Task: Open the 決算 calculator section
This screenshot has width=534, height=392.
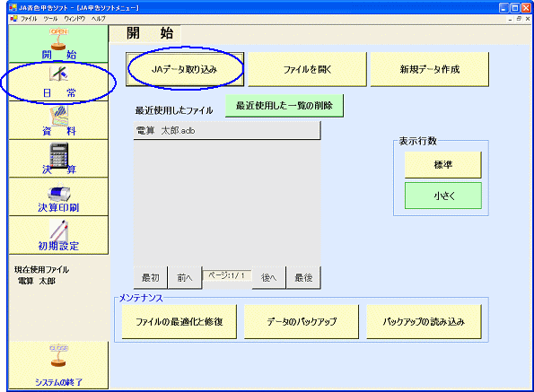Action: [x=58, y=159]
